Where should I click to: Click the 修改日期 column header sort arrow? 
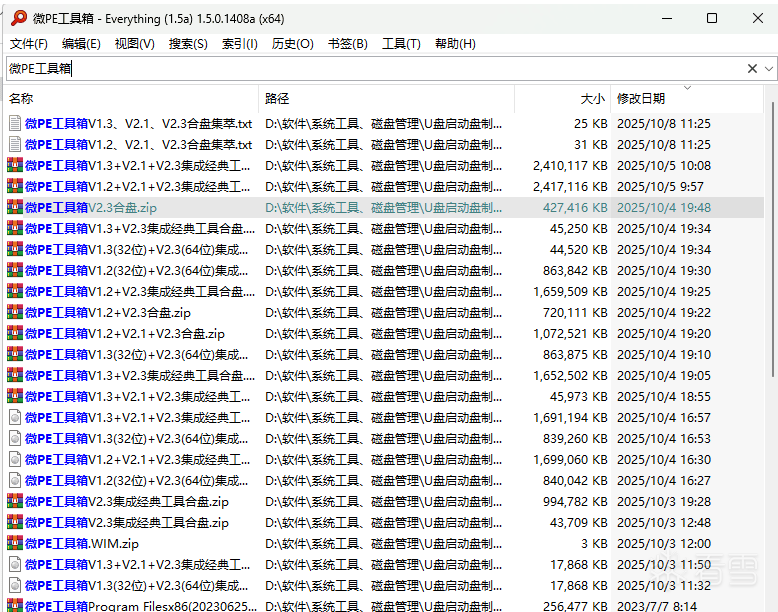click(687, 87)
